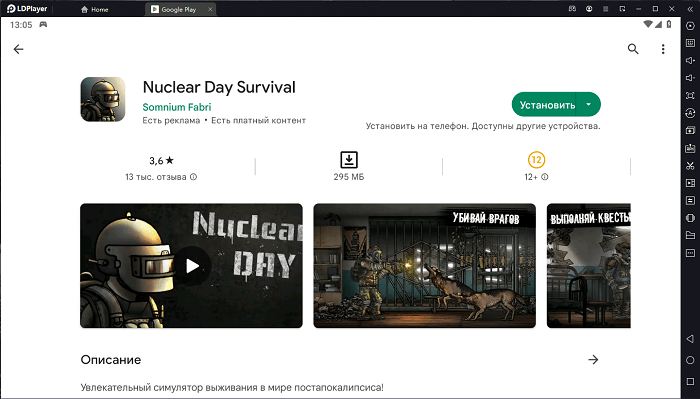Open LDPlayer settings hexagon icon
Screen dimensions: 700x399
coord(690,26)
